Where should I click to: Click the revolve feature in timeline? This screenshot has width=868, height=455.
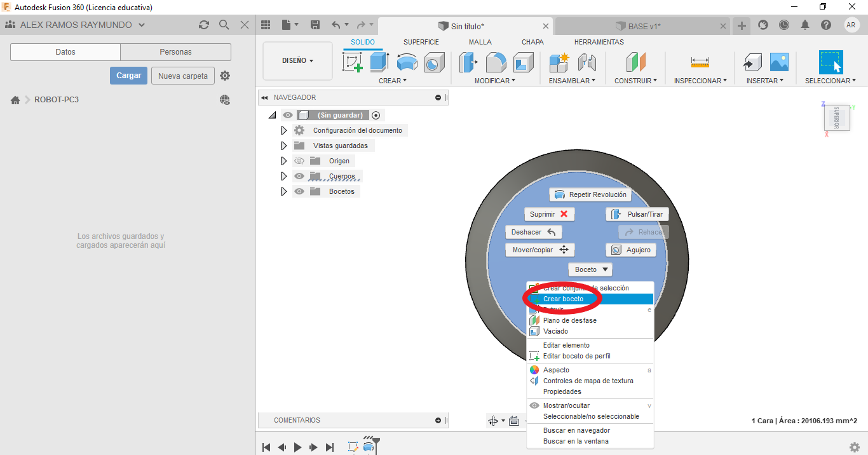369,447
